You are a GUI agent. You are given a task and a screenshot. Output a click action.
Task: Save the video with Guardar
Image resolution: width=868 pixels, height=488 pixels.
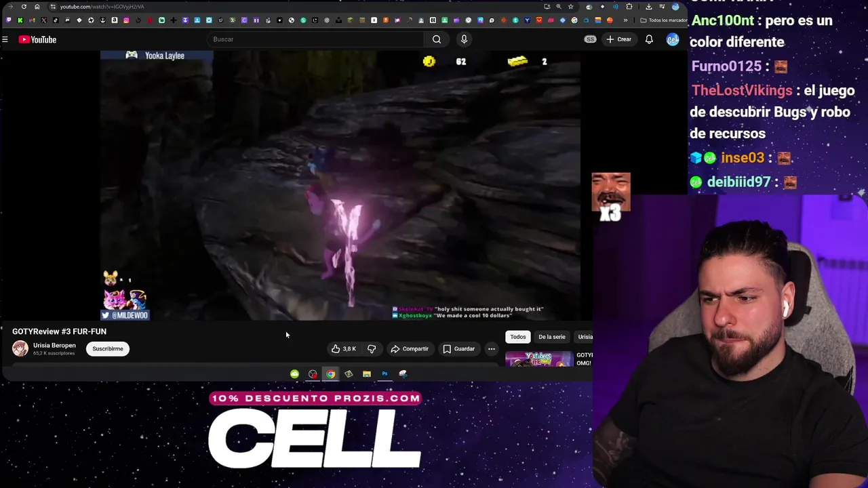pyautogui.click(x=459, y=348)
